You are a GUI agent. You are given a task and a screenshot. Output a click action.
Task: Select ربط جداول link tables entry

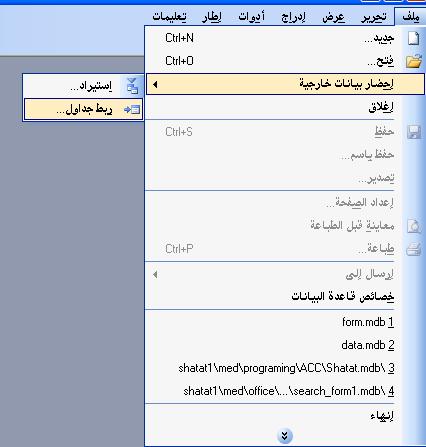[x=83, y=109]
